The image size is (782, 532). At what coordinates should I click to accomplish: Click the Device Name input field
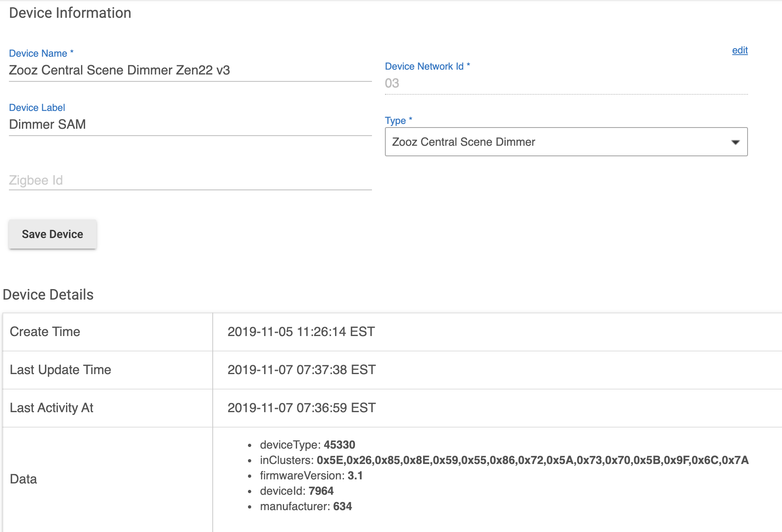(x=190, y=70)
